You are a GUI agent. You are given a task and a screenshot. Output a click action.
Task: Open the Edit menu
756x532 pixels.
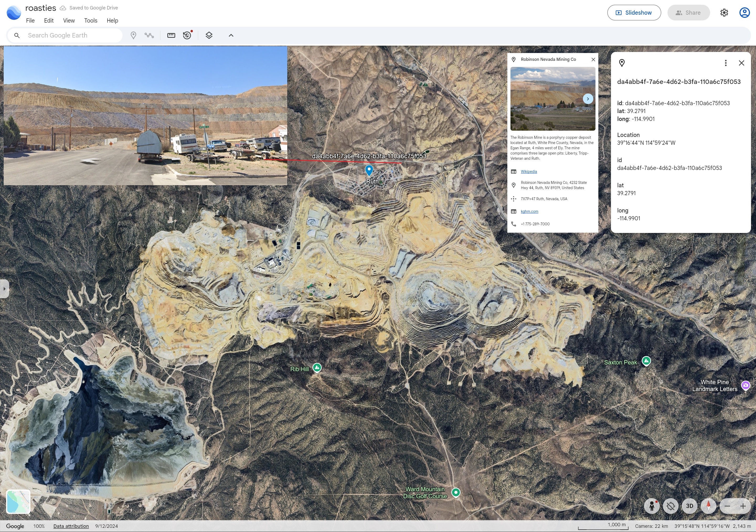tap(49, 20)
